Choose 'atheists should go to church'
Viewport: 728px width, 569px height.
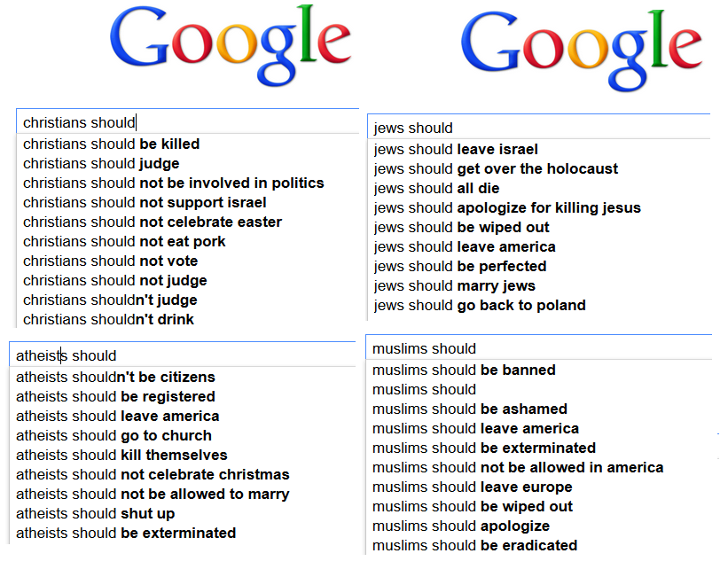pos(114,435)
